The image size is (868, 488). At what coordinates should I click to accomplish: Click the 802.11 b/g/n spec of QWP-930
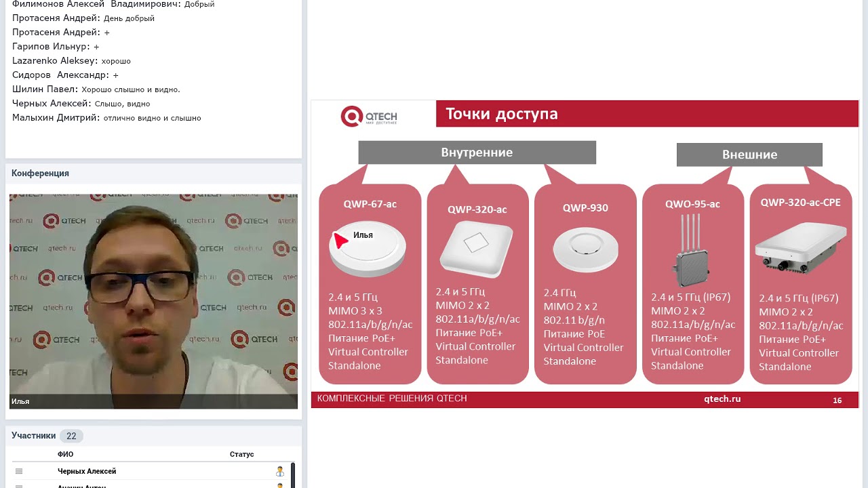pyautogui.click(x=574, y=320)
